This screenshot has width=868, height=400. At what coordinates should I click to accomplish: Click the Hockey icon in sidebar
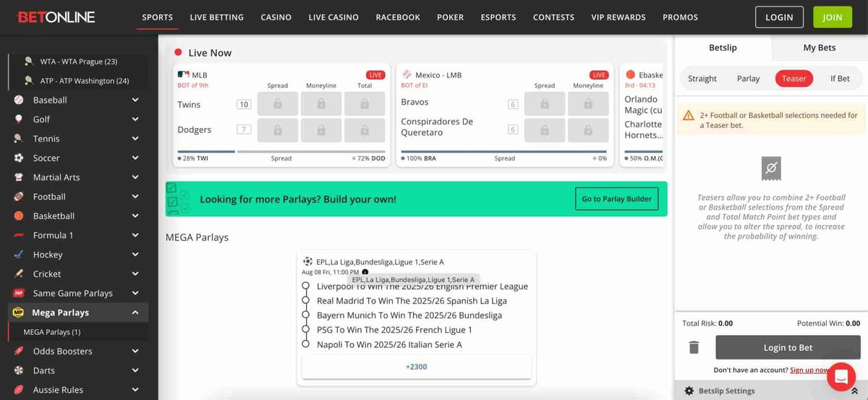19,255
